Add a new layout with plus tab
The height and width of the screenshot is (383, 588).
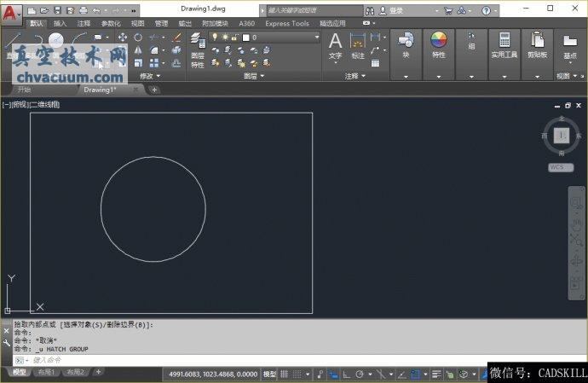[98, 372]
